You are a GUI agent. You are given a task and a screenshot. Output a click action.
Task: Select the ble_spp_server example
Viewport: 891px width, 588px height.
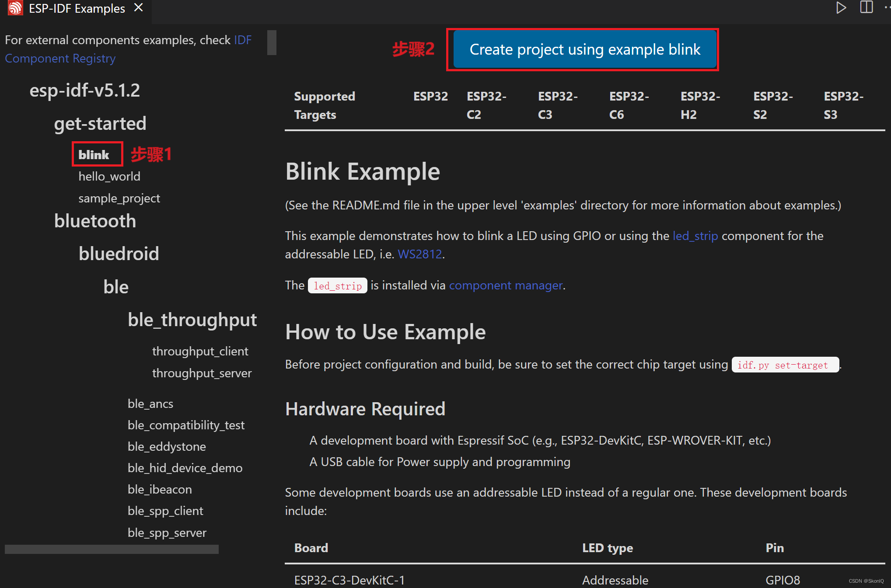(x=167, y=532)
